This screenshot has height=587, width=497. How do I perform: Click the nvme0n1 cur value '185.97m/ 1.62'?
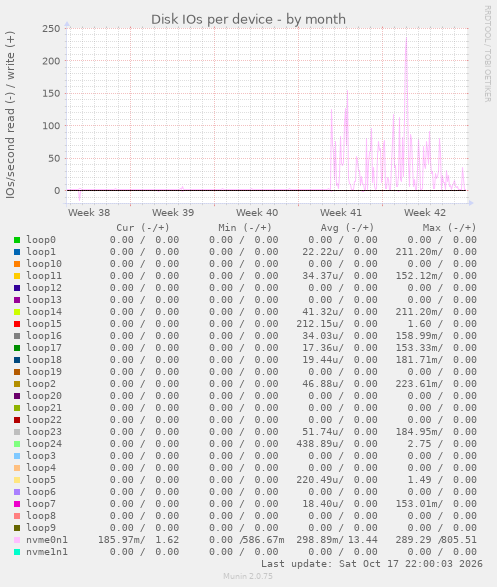(138, 540)
